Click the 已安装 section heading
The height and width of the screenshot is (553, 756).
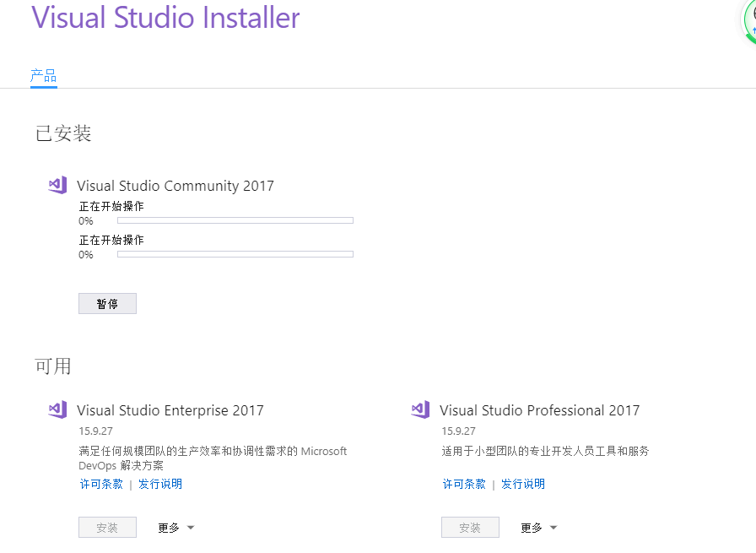[x=63, y=133]
